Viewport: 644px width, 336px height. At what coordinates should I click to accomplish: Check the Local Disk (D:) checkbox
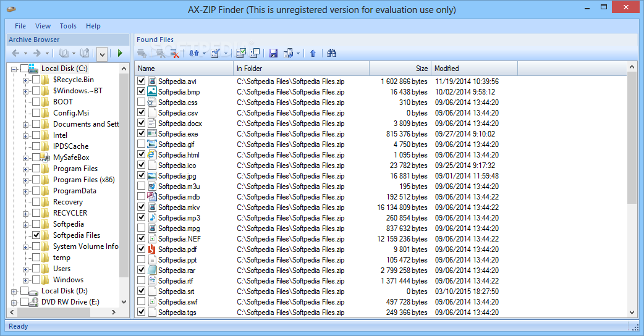coord(24,291)
